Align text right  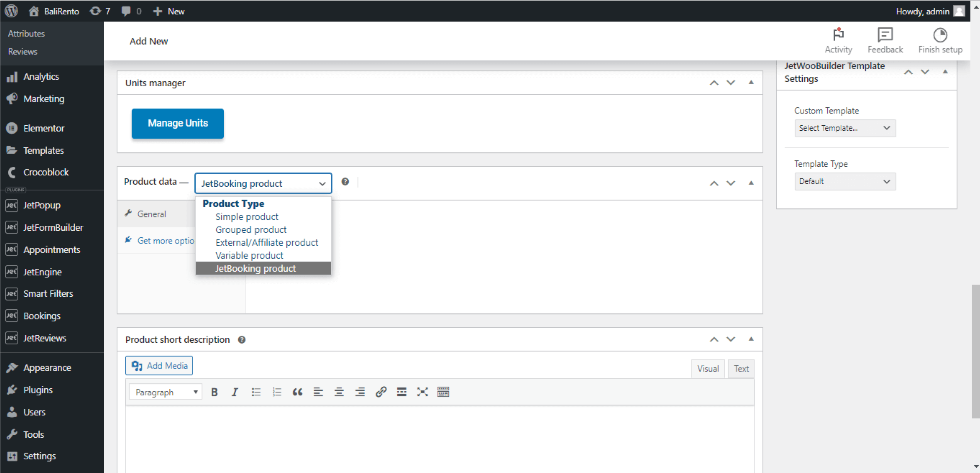pyautogui.click(x=360, y=392)
